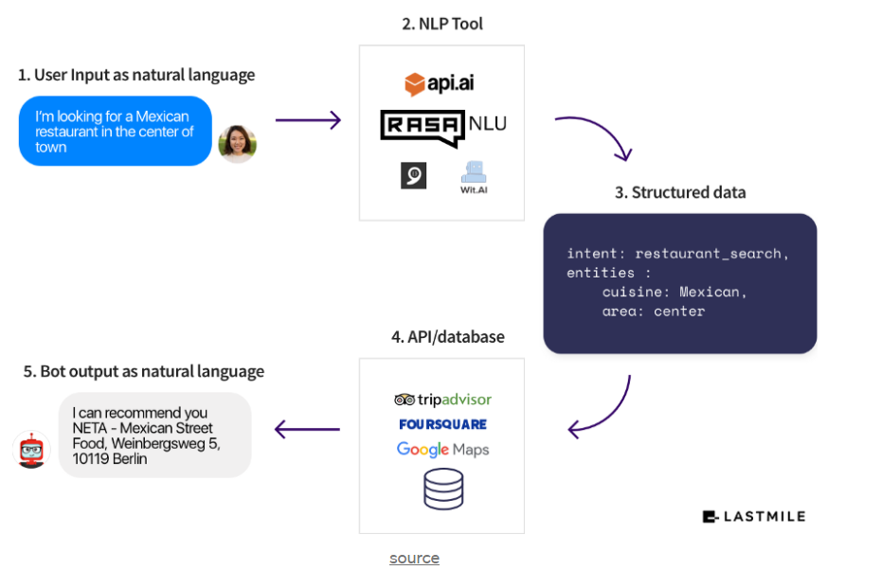This screenshot has height=588, width=882.
Task: Select the FOURSQUARE logo
Action: click(x=442, y=424)
